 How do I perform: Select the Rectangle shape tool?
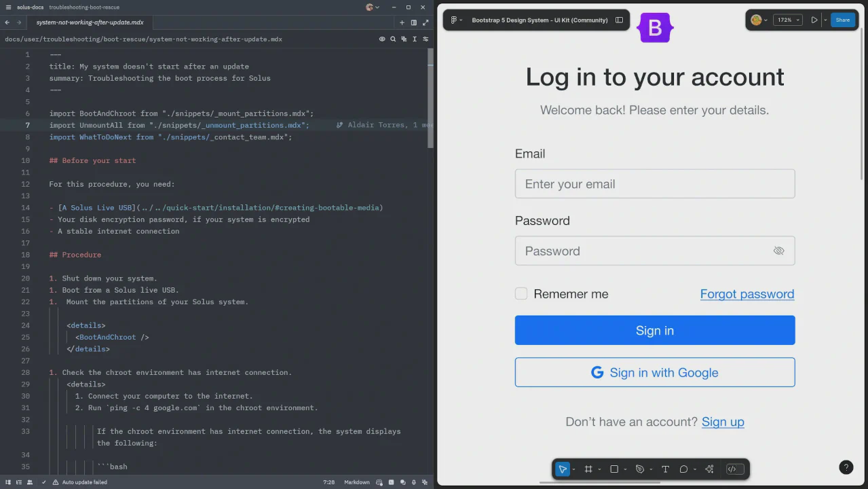614,469
